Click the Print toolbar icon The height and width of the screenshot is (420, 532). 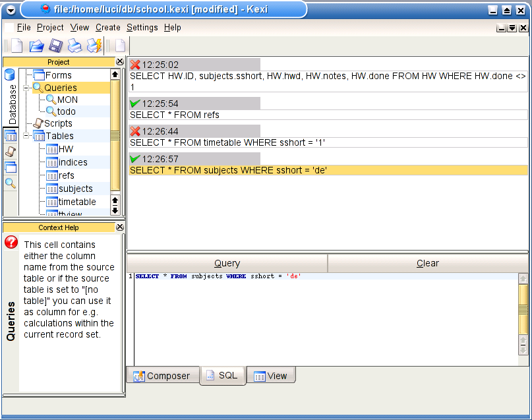(75, 46)
